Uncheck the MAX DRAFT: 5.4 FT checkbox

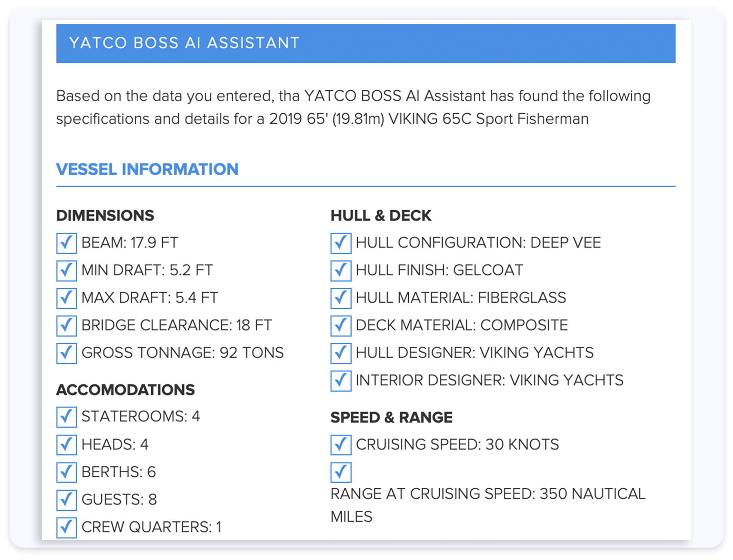(67, 298)
